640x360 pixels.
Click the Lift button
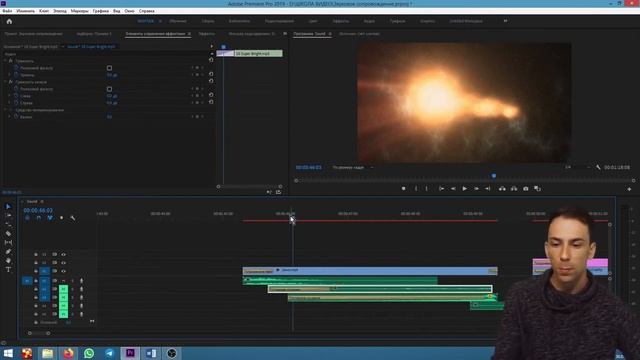tap(502, 189)
